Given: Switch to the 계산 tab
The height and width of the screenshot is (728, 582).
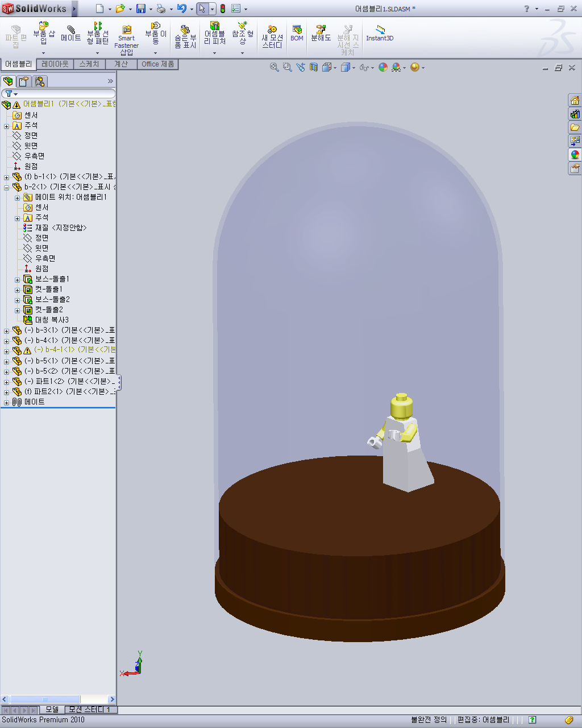Looking at the screenshot, I should click(x=121, y=64).
